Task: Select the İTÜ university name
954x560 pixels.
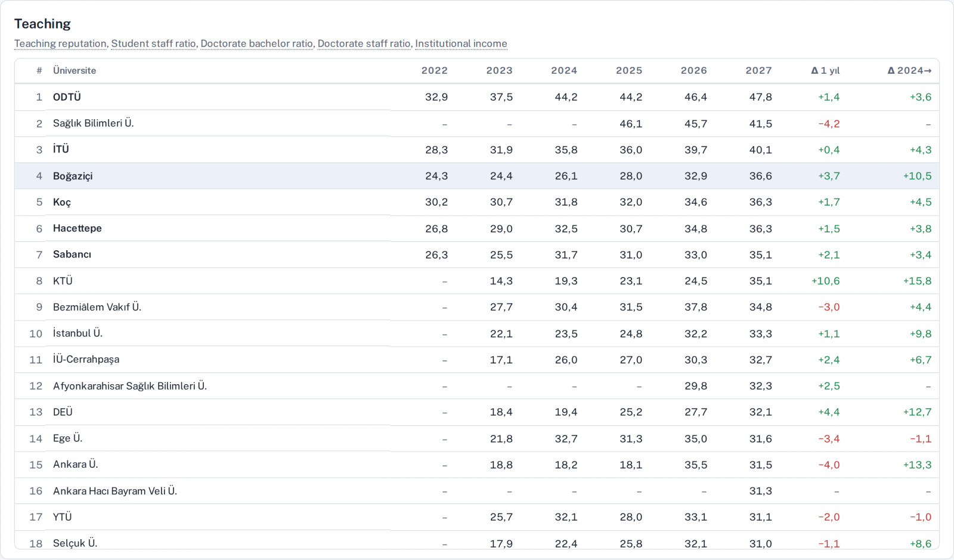Action: click(61, 150)
